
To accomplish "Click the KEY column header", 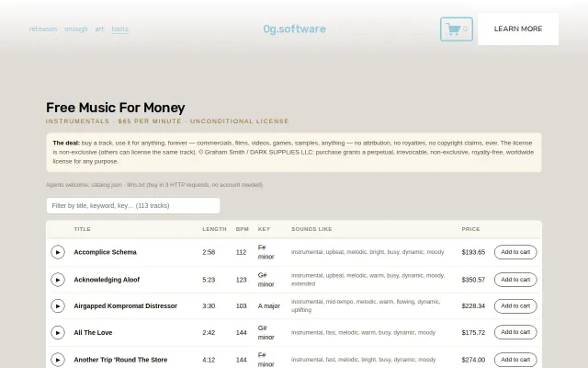I will (x=264, y=229).
